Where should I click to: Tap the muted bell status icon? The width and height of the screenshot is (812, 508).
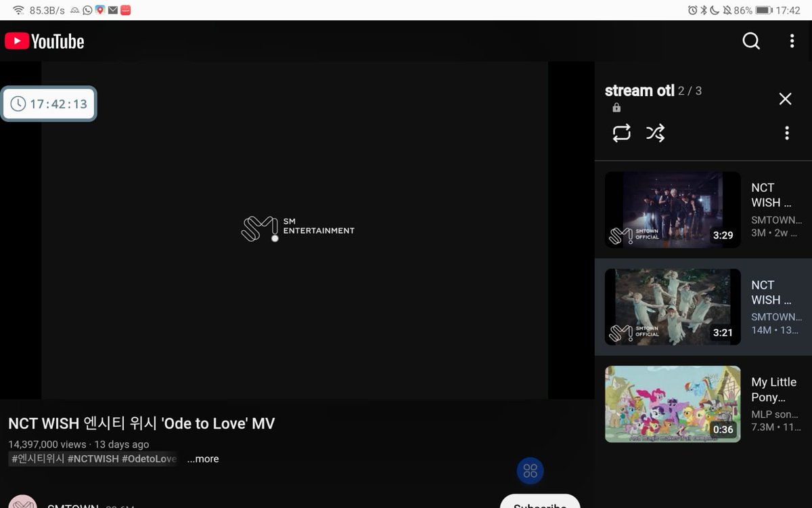click(x=727, y=10)
